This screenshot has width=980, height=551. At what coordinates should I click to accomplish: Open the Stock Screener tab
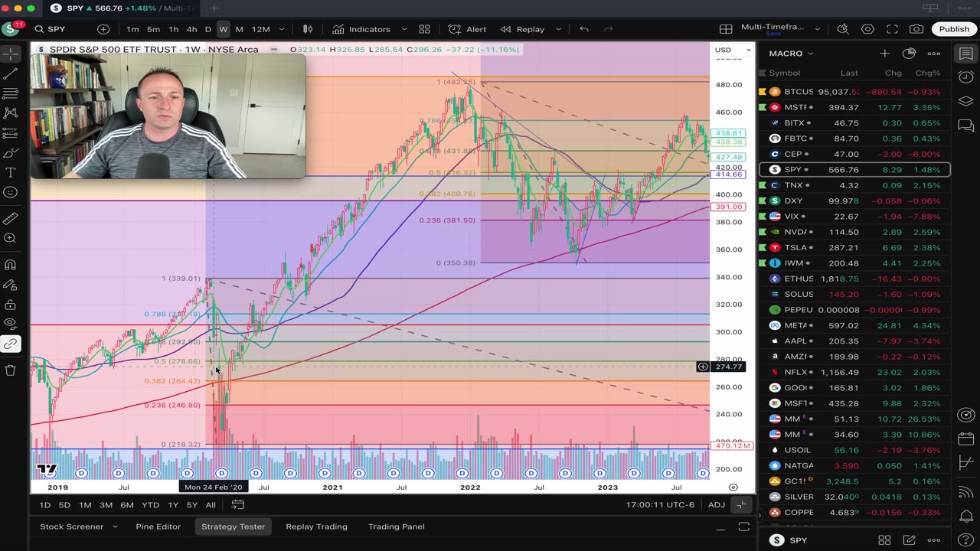71,527
